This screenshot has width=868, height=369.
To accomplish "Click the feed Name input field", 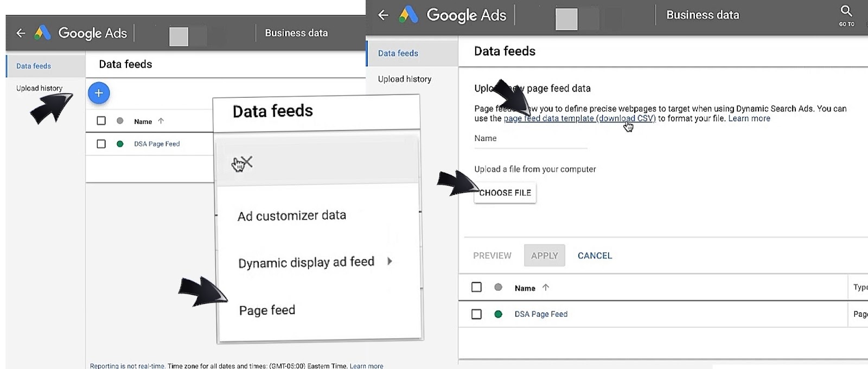I will pyautogui.click(x=530, y=139).
